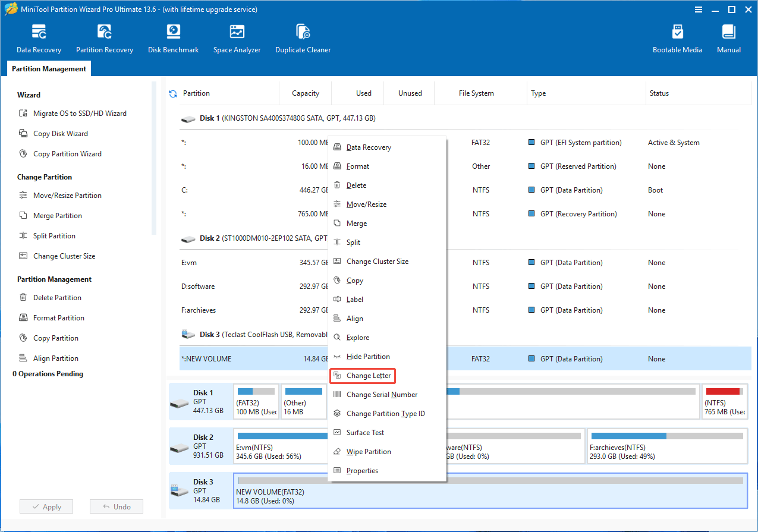This screenshot has width=758, height=532.
Task: Select F:archieves(NTFS) block in disk map
Action: [667, 446]
